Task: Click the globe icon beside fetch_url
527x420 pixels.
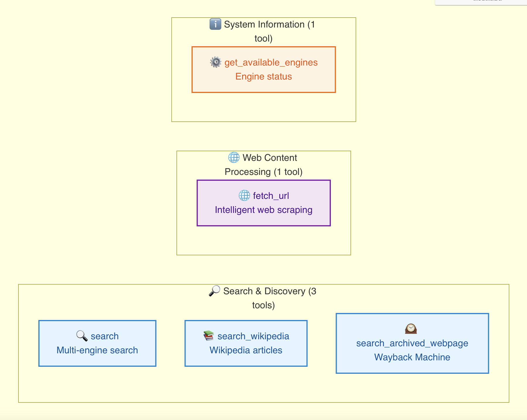Action: click(244, 196)
